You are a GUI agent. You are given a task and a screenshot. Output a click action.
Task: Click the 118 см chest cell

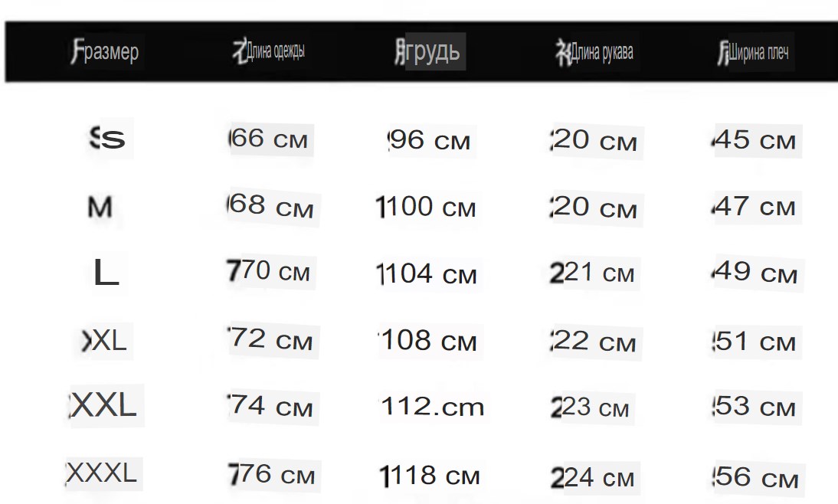[429, 476]
